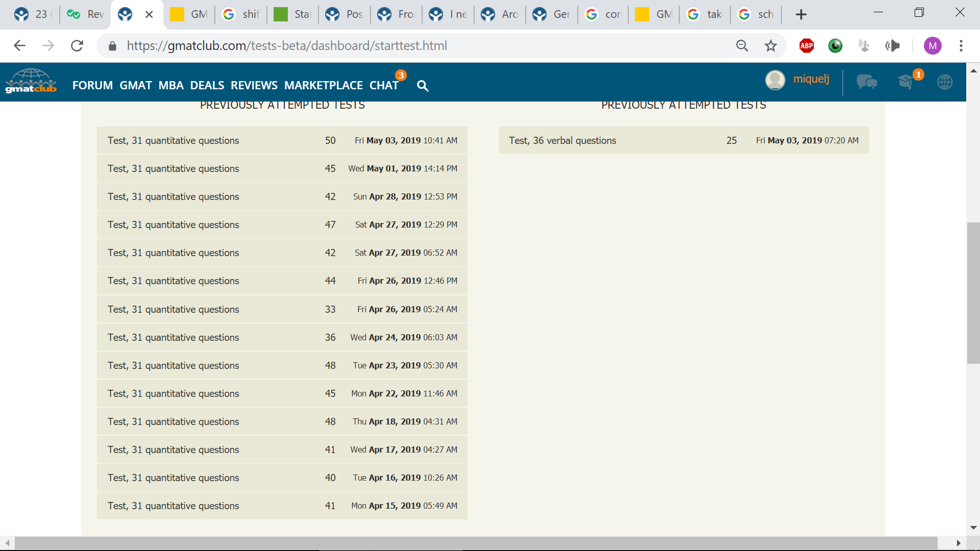Switch to the 'Pos' tab
Viewport: 980px width, 551px height.
tap(345, 15)
